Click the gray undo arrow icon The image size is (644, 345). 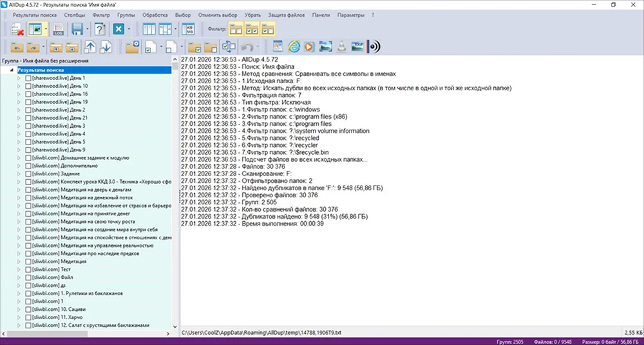tap(247, 47)
